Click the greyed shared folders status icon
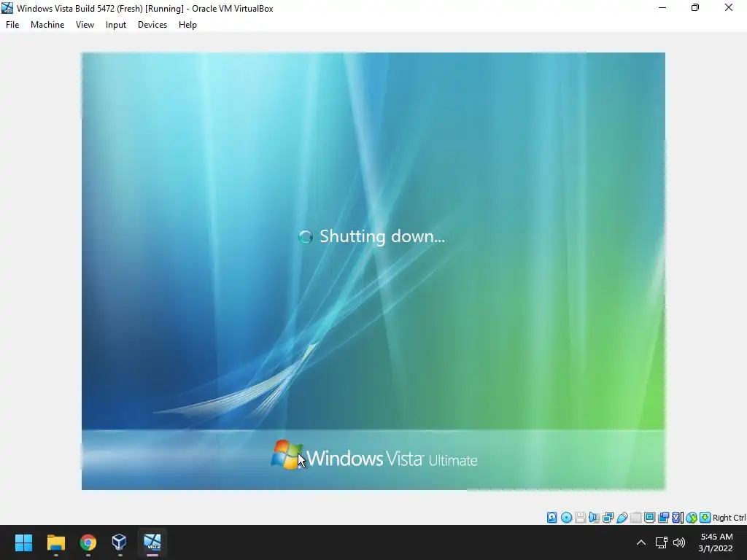Screen dimensions: 747x560 [x=635, y=518]
